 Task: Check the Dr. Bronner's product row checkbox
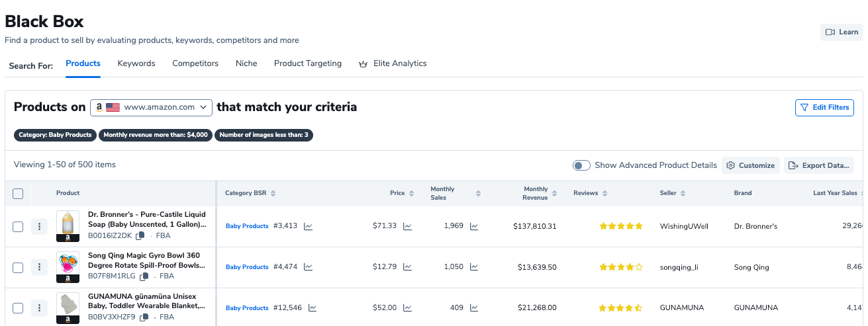click(18, 227)
